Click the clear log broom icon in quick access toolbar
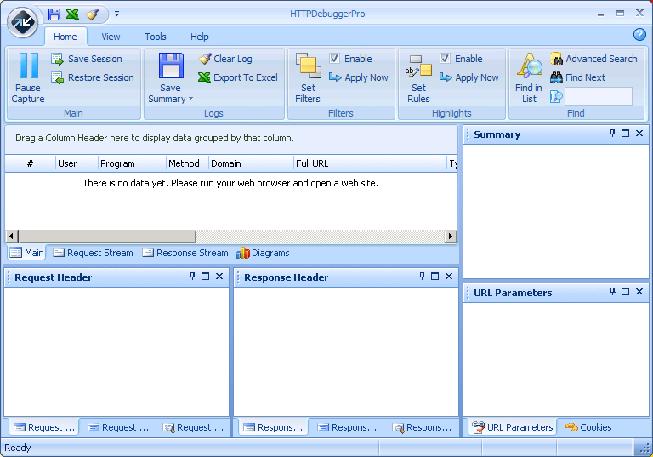The height and width of the screenshot is (457, 653). coord(92,15)
